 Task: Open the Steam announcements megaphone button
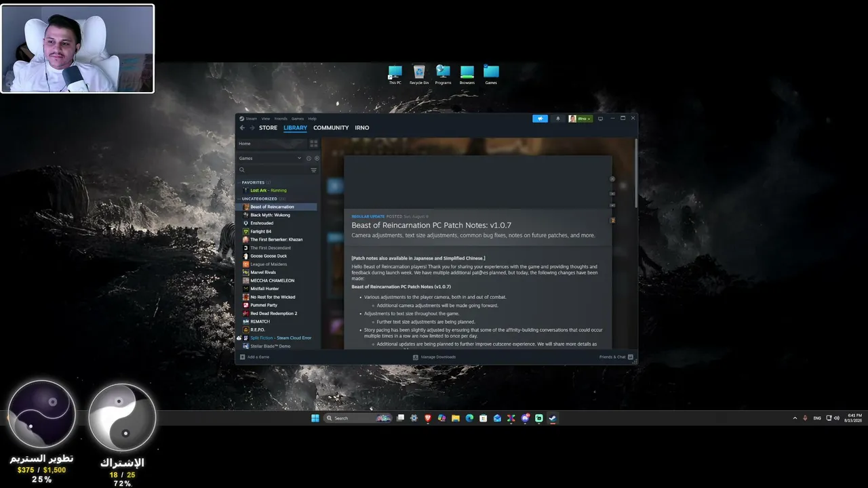(540, 119)
